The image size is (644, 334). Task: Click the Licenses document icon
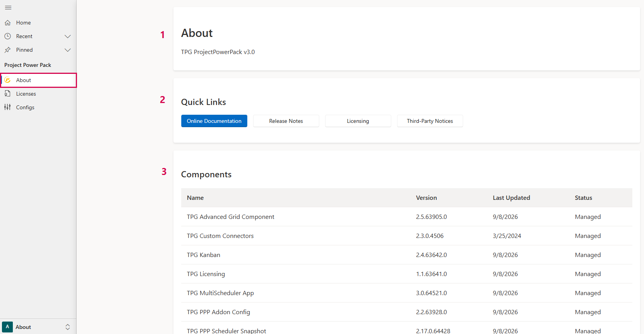pos(7,94)
